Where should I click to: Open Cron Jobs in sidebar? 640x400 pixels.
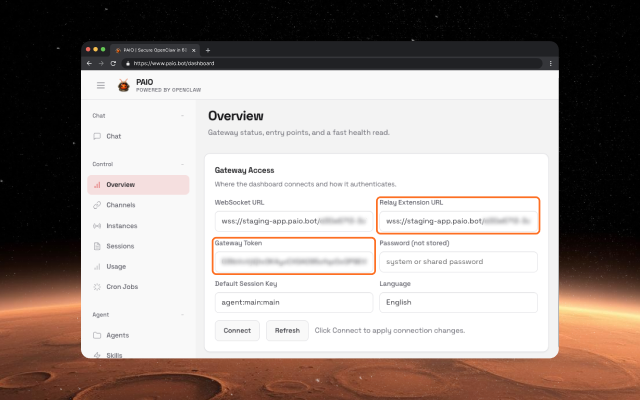point(121,287)
